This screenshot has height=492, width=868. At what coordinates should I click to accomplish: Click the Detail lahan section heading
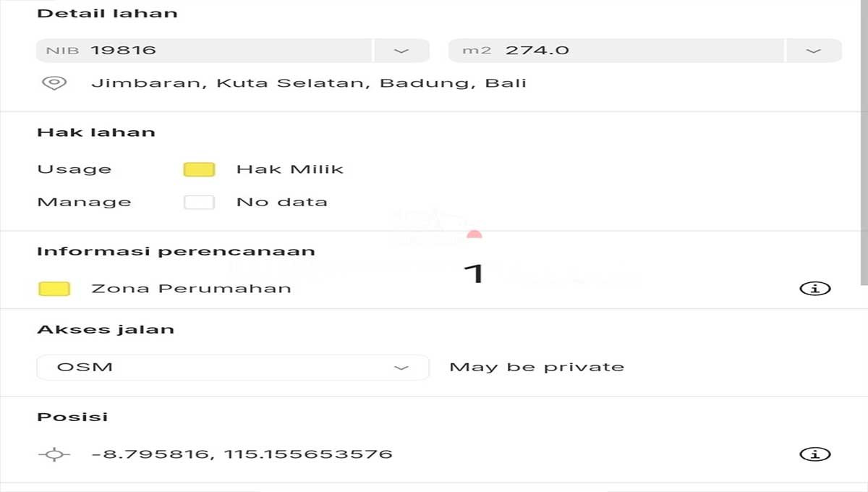pos(107,14)
